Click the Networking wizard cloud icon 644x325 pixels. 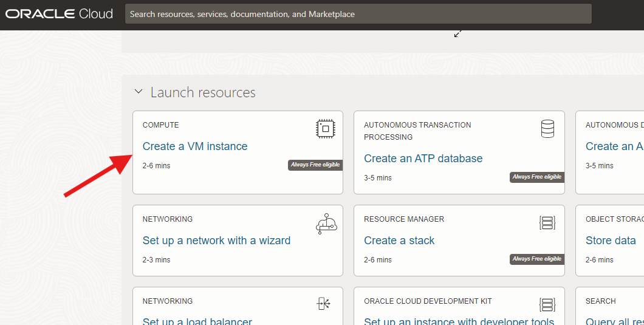pyautogui.click(x=326, y=224)
